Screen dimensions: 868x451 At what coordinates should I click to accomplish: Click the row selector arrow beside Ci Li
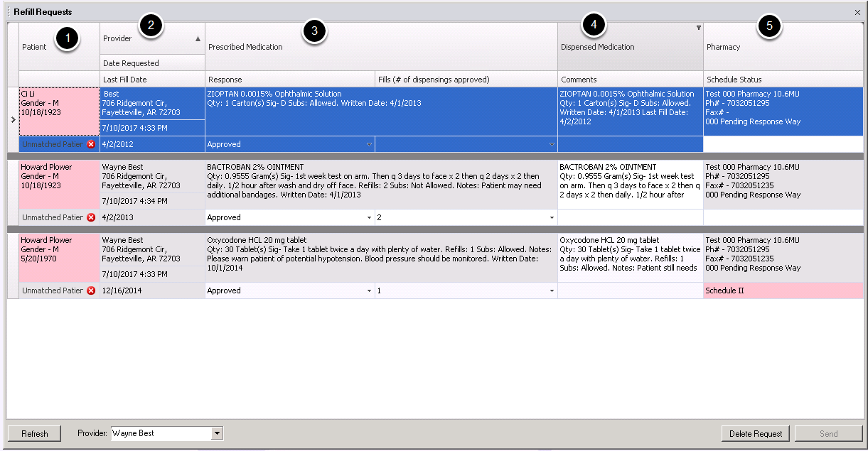13,119
